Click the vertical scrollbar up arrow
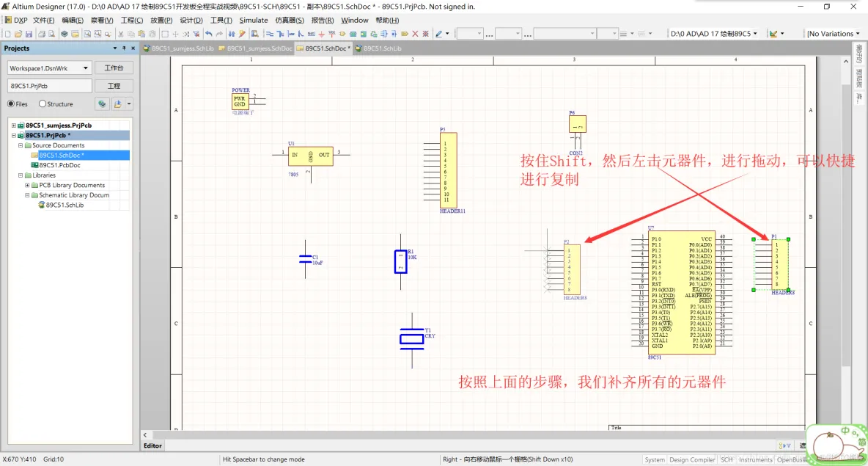The height and width of the screenshot is (466, 868). [x=845, y=61]
